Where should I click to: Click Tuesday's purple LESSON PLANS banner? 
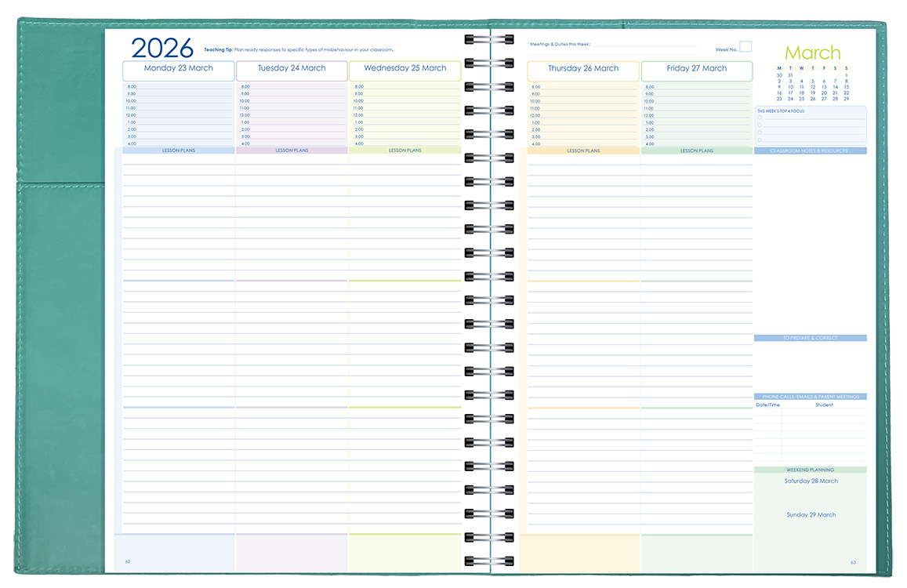click(x=292, y=150)
